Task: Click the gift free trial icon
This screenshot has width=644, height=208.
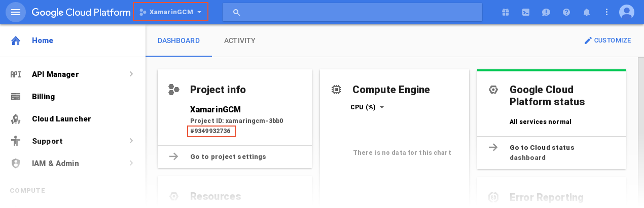Action: (505, 12)
